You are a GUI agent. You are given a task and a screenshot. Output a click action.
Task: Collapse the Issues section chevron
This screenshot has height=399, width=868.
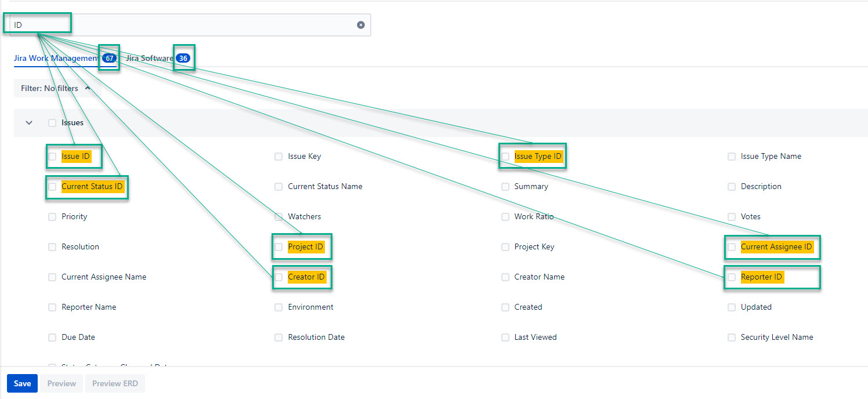[x=29, y=123]
